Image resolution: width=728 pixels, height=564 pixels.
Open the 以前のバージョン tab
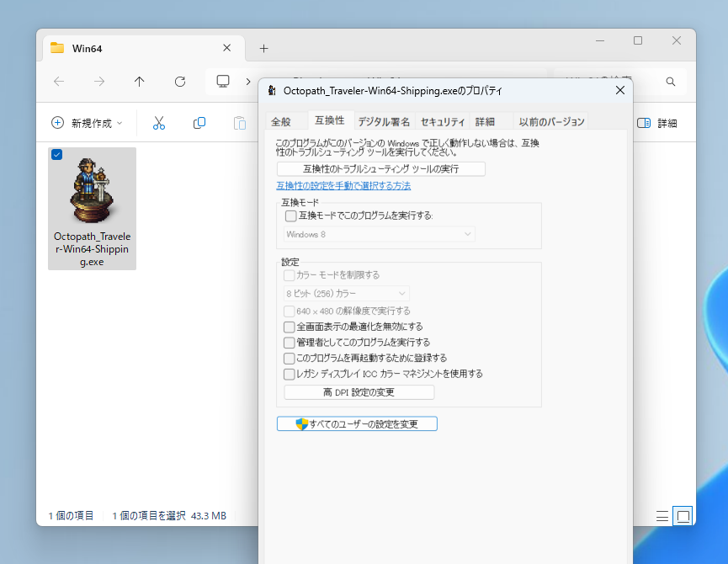coord(551,121)
